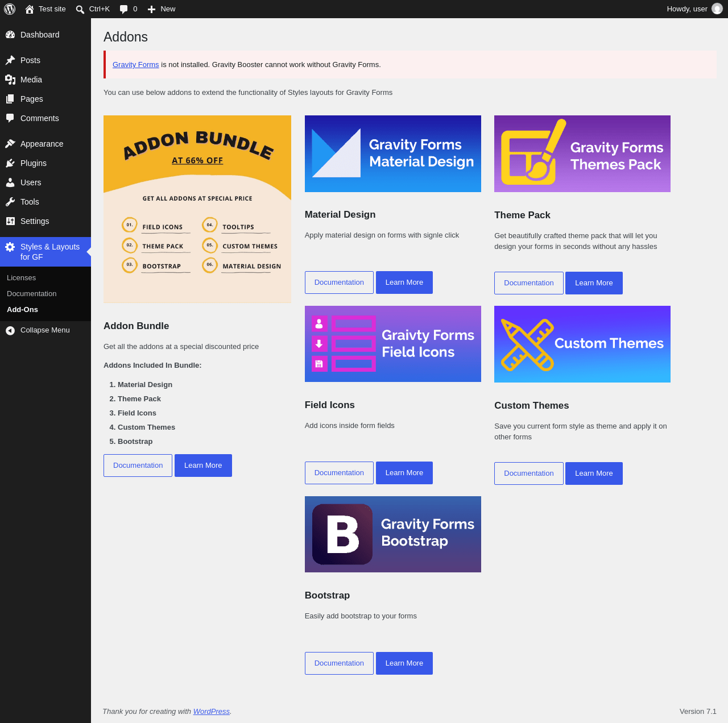This screenshot has width=728, height=723.
Task: Open Styles & Layouts for GF menu
Action: [x=45, y=252]
